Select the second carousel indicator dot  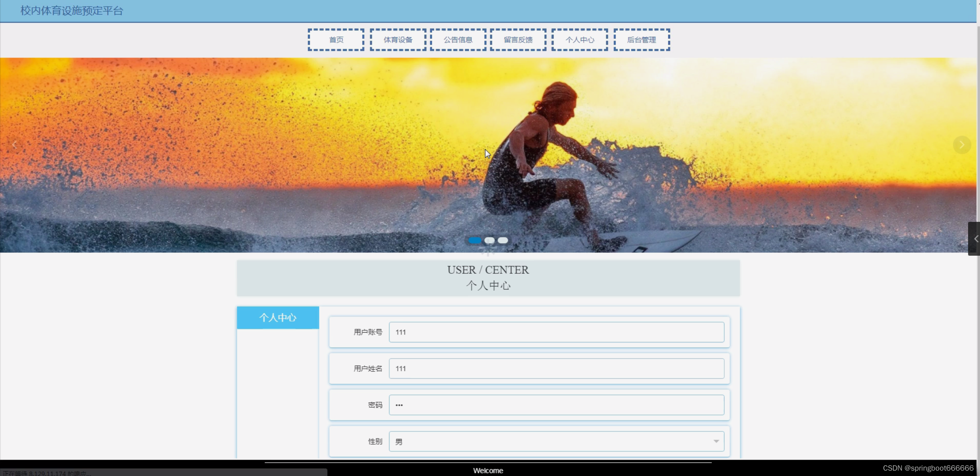489,240
